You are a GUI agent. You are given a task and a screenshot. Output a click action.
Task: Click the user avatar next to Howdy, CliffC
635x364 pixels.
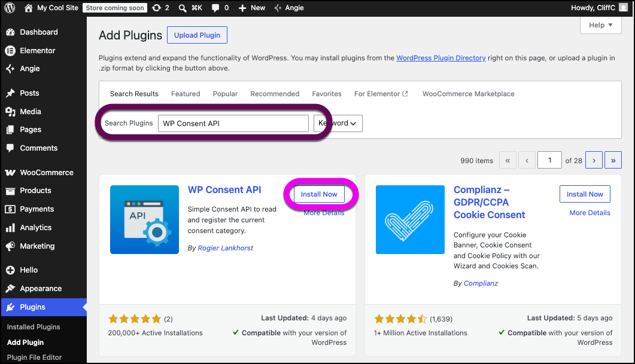[x=624, y=8]
